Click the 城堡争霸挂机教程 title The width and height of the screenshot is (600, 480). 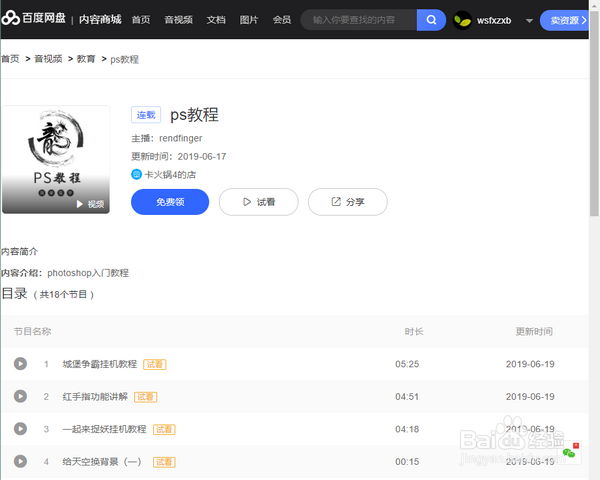point(99,364)
